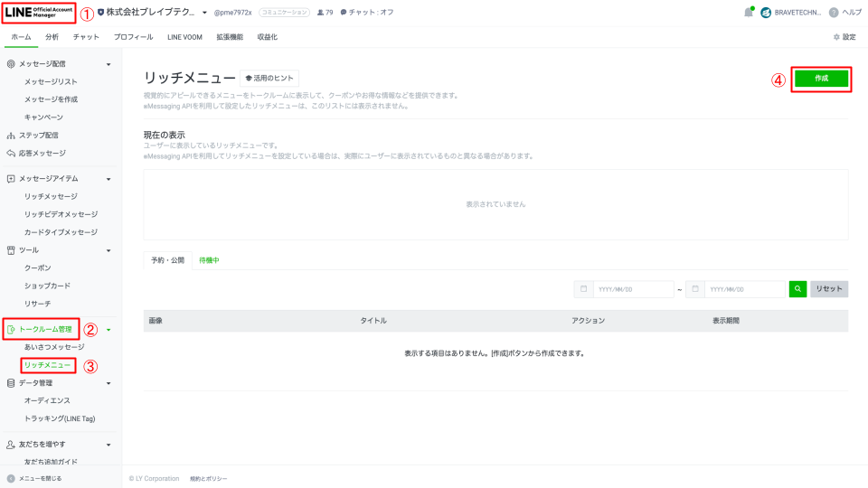Click the メニューを閉じる collapse arrow icon
This screenshot has height=488, width=868.
(11, 479)
